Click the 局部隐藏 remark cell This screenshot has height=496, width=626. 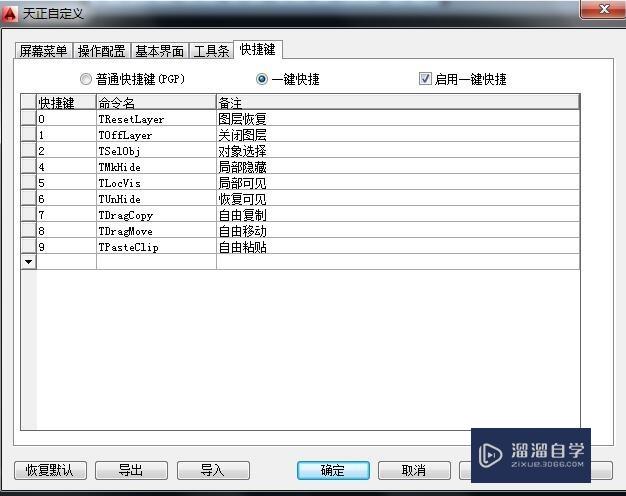point(398,166)
